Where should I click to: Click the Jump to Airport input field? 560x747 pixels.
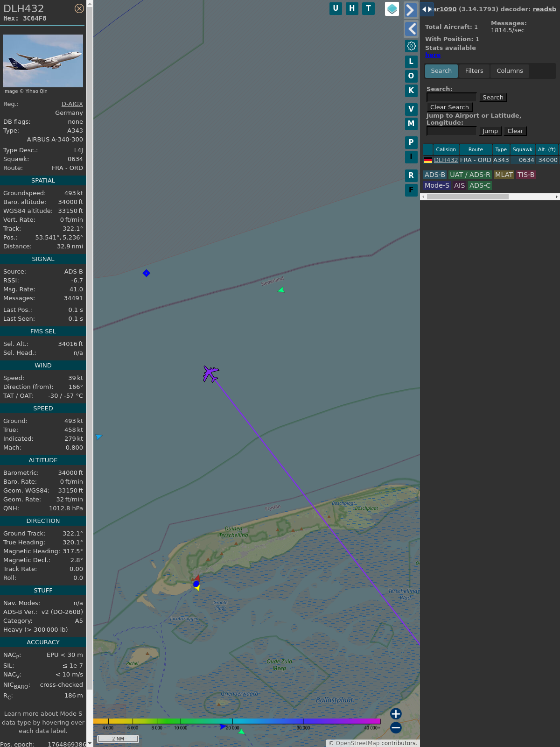[451, 131]
